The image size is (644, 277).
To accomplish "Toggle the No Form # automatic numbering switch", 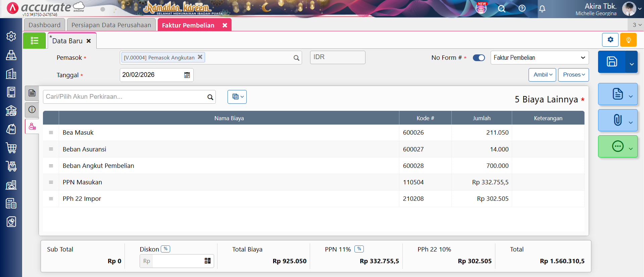I will pos(479,58).
